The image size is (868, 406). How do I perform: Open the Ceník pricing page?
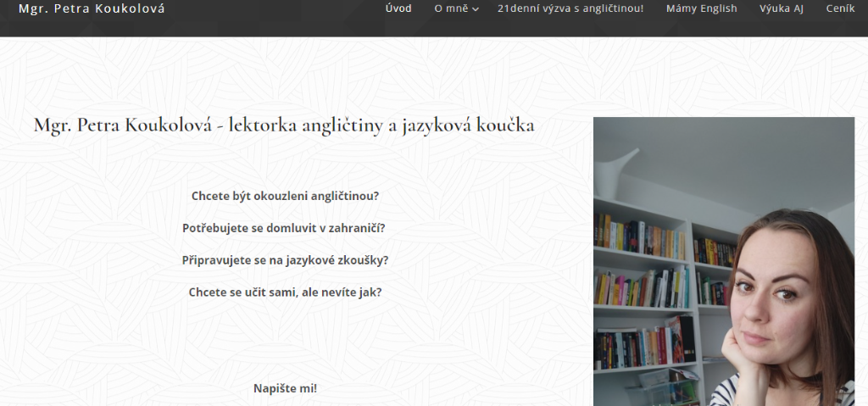point(840,8)
